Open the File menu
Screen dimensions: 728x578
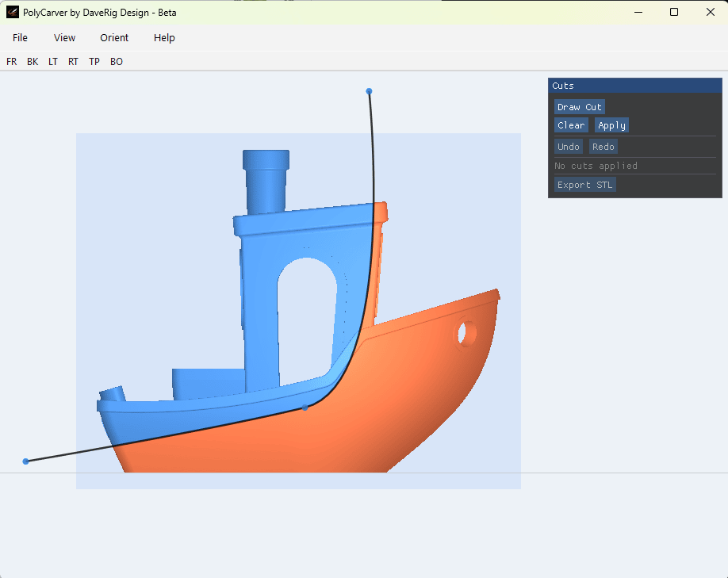tap(20, 37)
